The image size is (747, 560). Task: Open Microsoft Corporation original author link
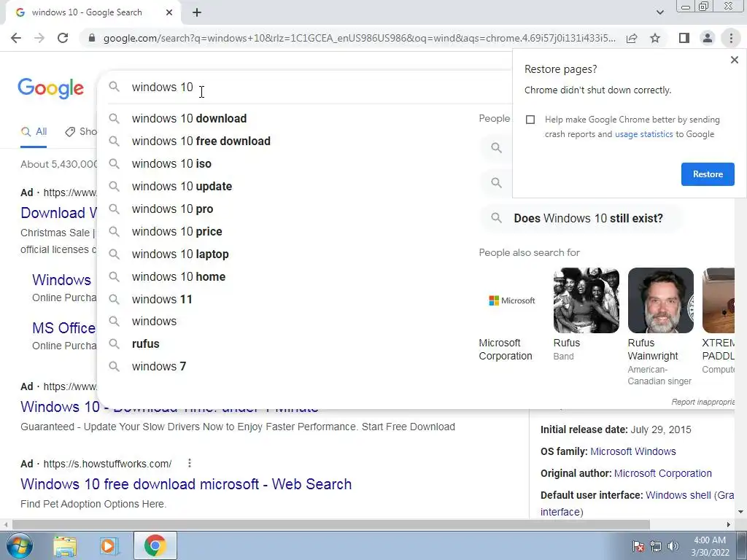(x=662, y=473)
